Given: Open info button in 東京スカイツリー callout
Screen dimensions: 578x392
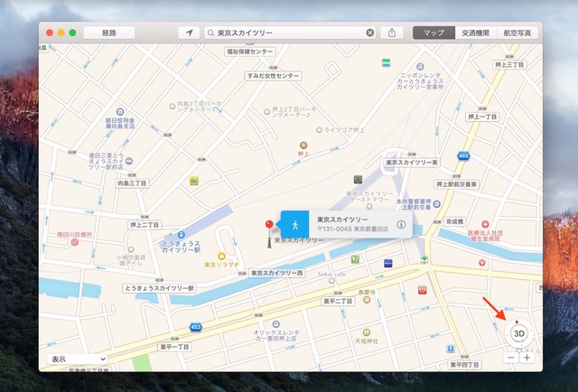Looking at the screenshot, I should [x=401, y=225].
